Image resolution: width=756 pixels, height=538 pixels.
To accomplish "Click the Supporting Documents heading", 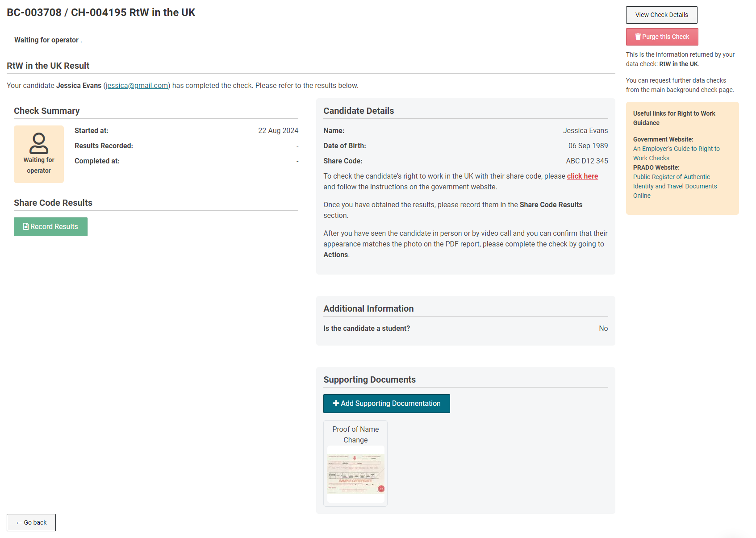I will point(369,380).
